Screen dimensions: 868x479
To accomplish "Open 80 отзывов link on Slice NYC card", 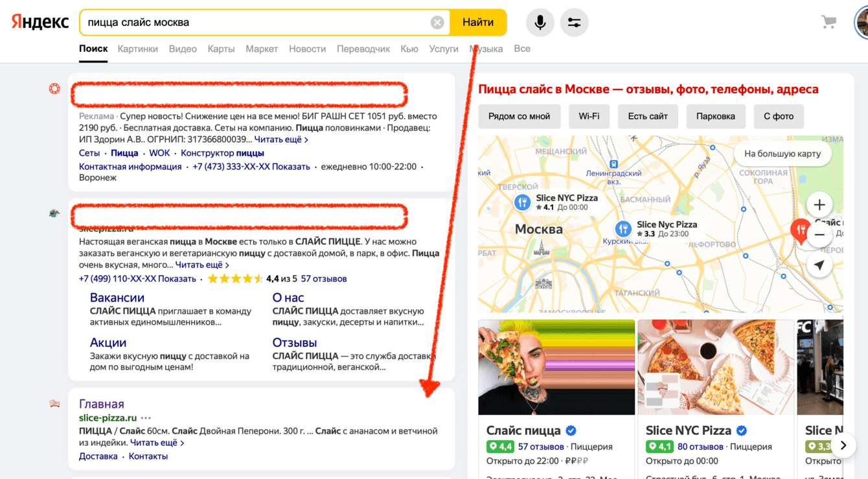I will (x=700, y=447).
